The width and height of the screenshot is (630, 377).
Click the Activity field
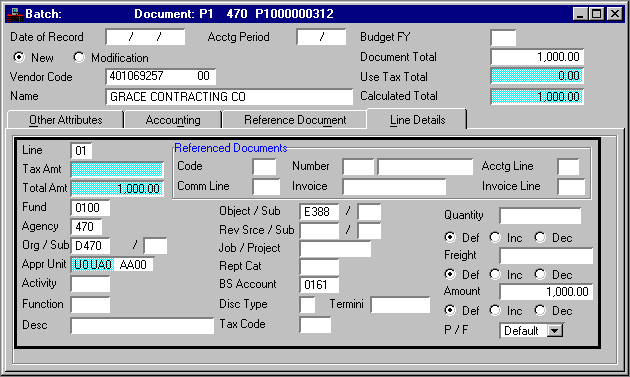[90, 284]
